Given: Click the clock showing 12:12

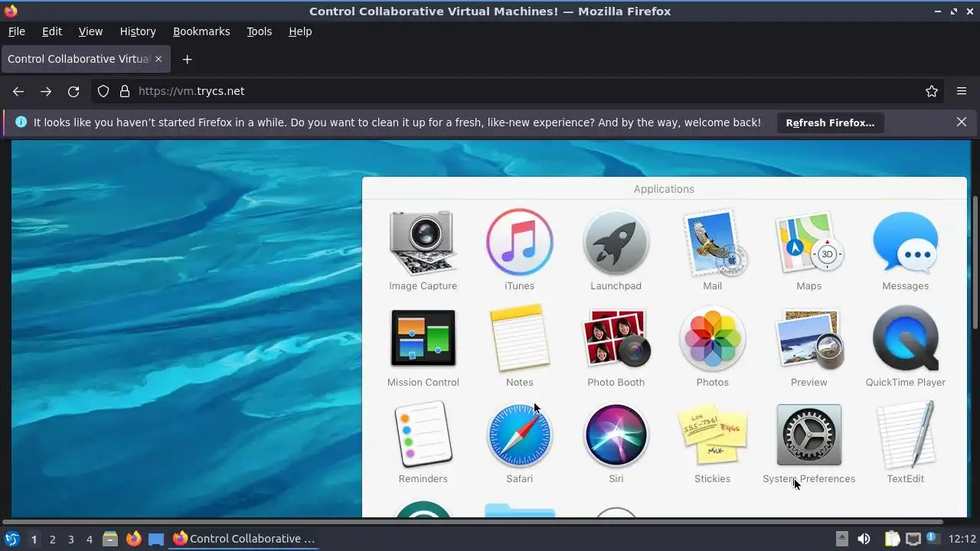Looking at the screenshot, I should tap(962, 539).
